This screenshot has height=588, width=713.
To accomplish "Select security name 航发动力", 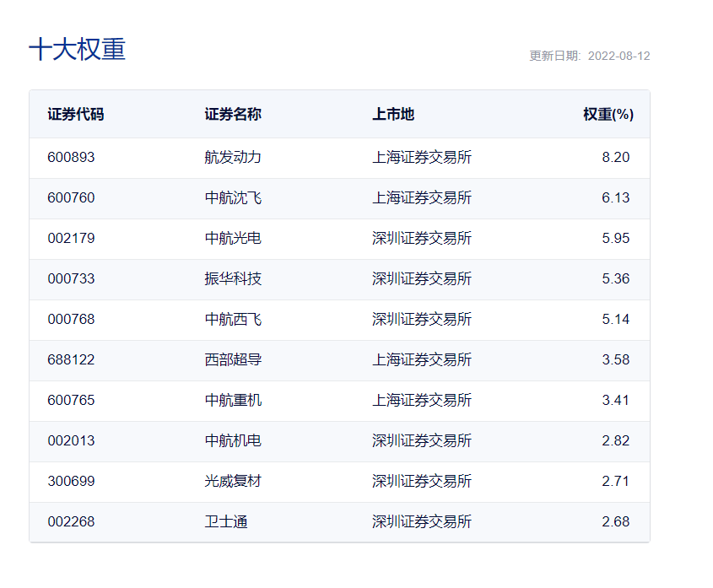I will [233, 158].
